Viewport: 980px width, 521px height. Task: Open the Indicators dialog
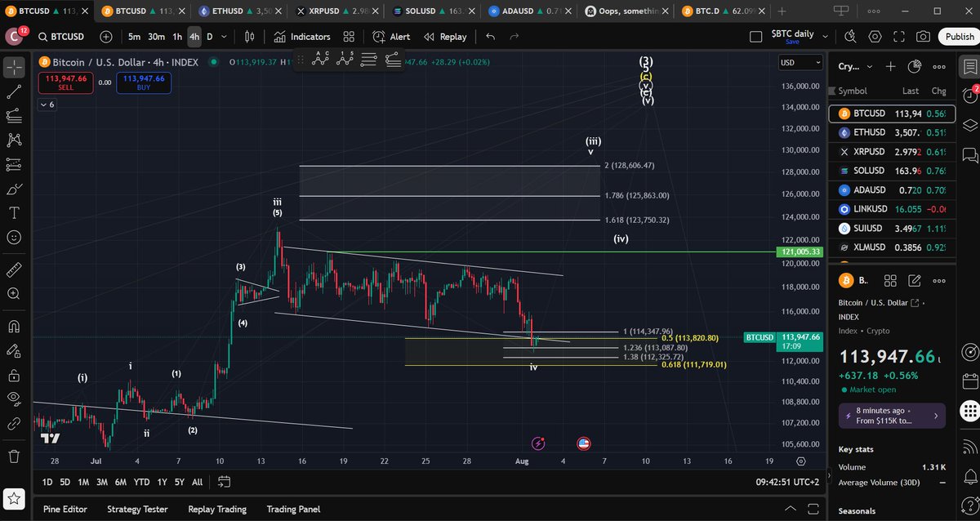[x=301, y=37]
